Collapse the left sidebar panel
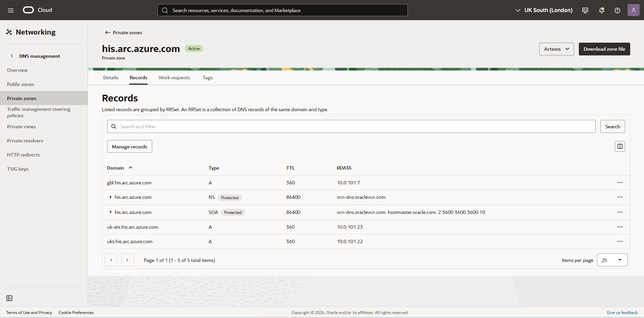644x318 pixels. click(9, 298)
